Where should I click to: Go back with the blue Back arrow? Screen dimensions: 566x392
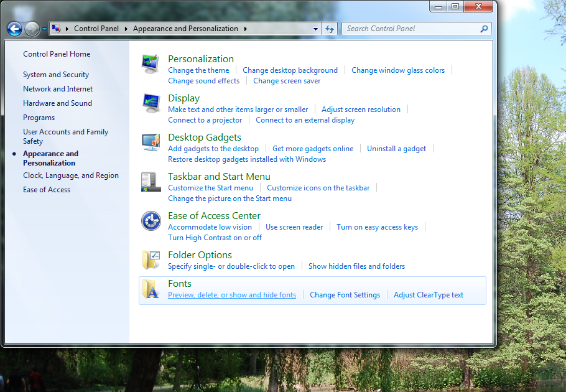15,29
